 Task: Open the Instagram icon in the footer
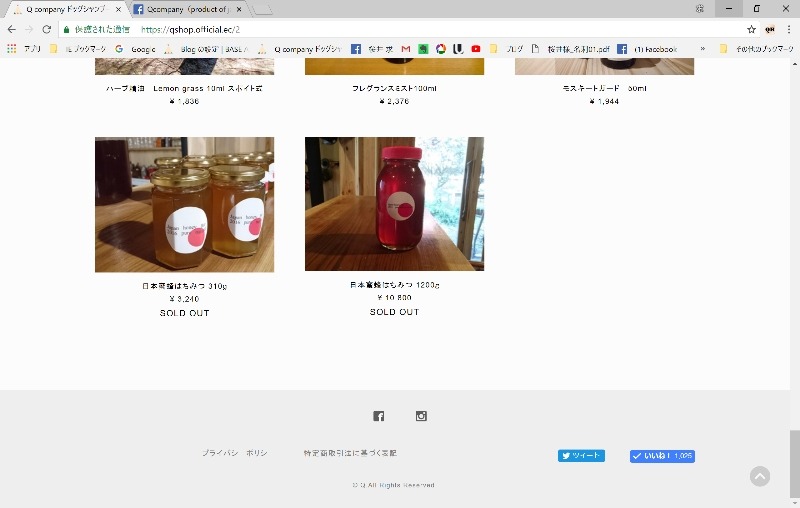[x=421, y=416]
